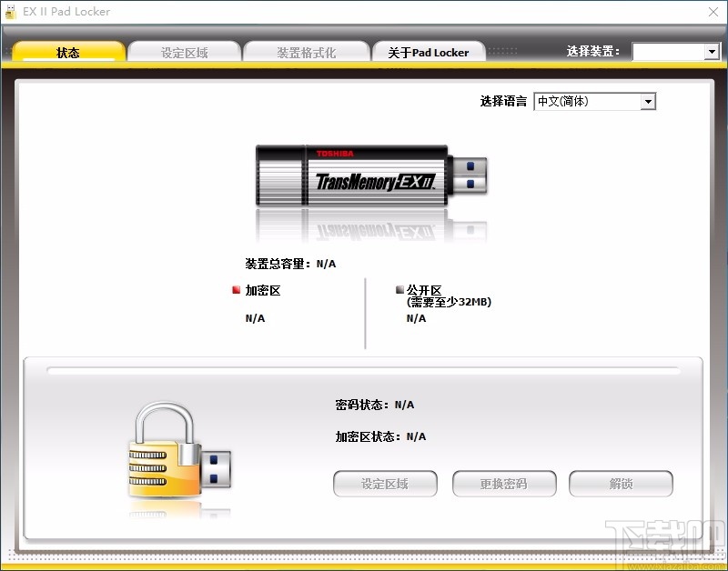Screen dimensions: 728x571
Task: Click the USB connector graphic beside the padlock
Action: (215, 469)
